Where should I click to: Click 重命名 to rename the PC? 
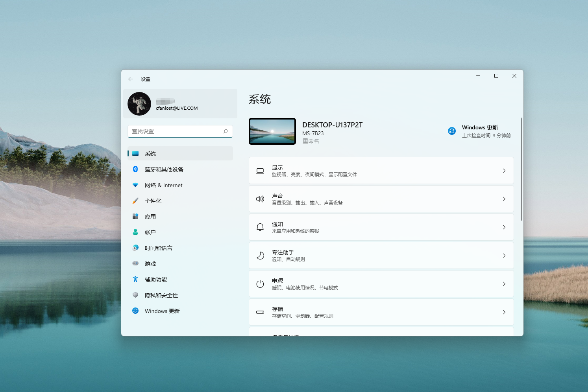point(311,141)
